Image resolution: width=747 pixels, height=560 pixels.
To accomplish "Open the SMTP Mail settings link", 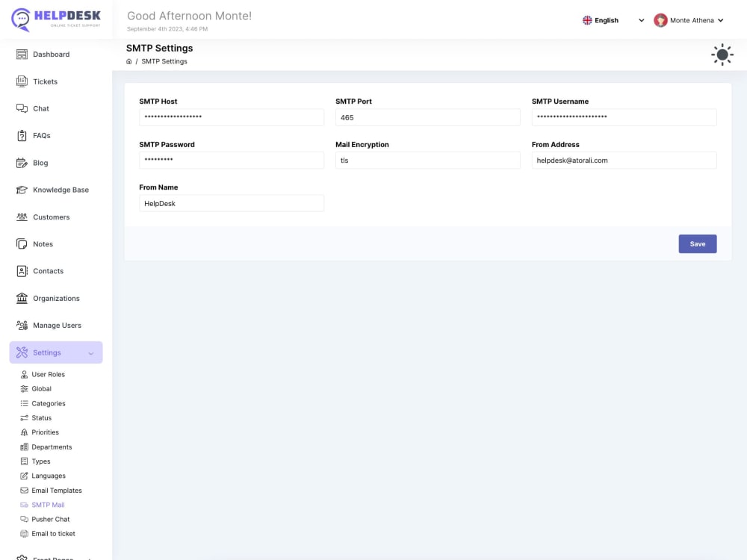I will point(48,505).
